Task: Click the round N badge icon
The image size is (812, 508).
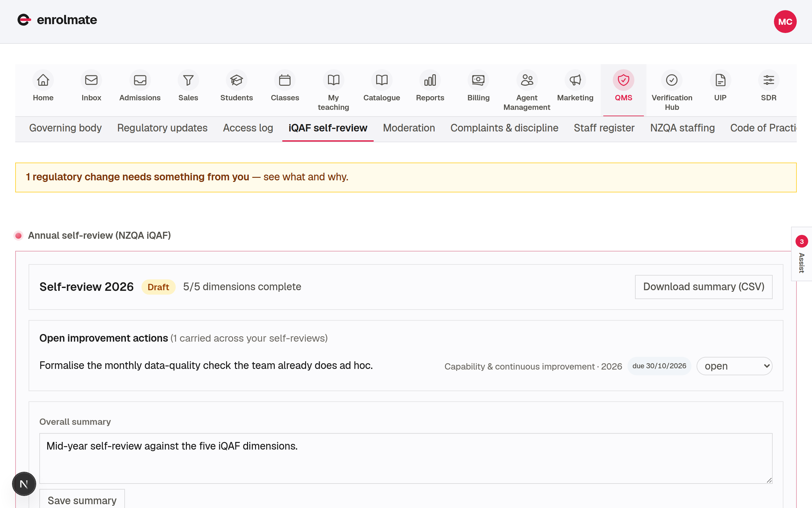Action: (24, 484)
